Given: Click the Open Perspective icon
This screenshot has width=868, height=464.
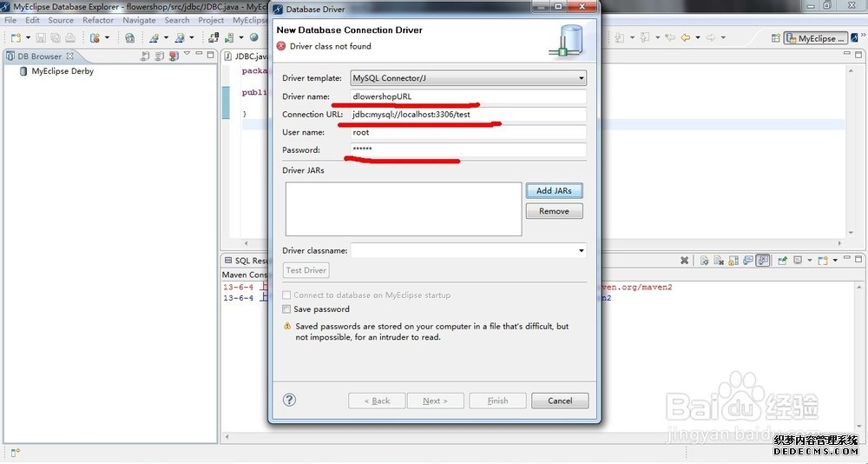Looking at the screenshot, I should [773, 38].
